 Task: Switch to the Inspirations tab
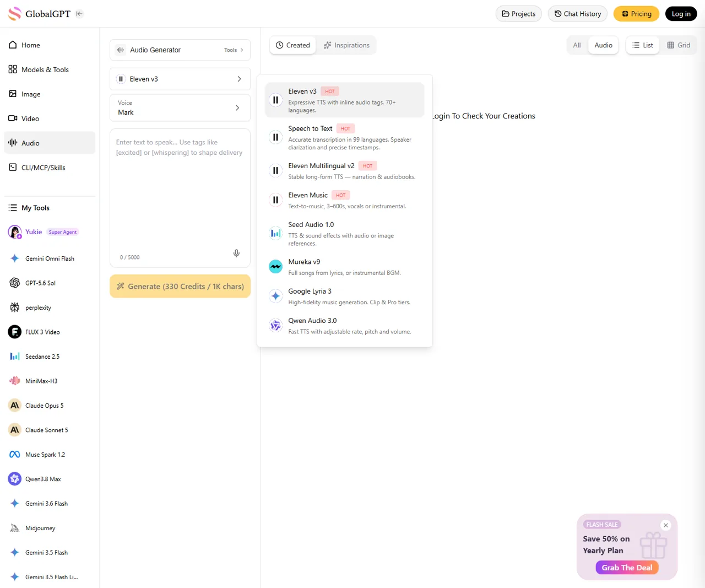point(346,45)
